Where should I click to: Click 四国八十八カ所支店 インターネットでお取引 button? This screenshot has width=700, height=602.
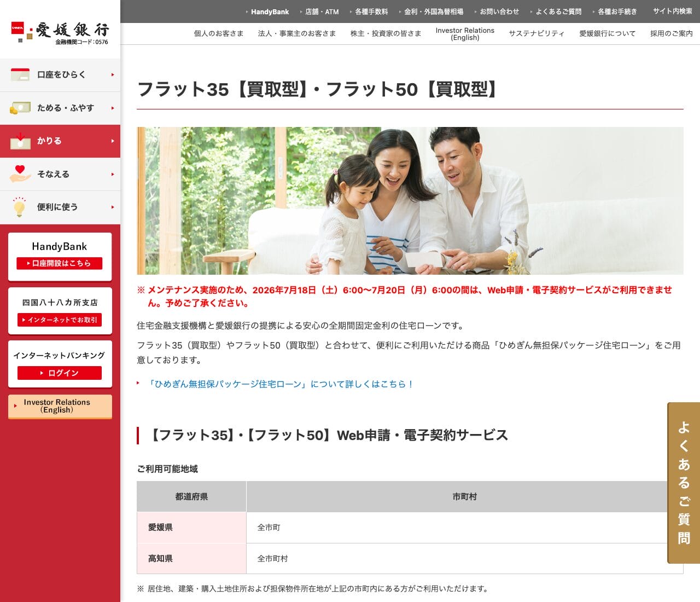click(60, 320)
